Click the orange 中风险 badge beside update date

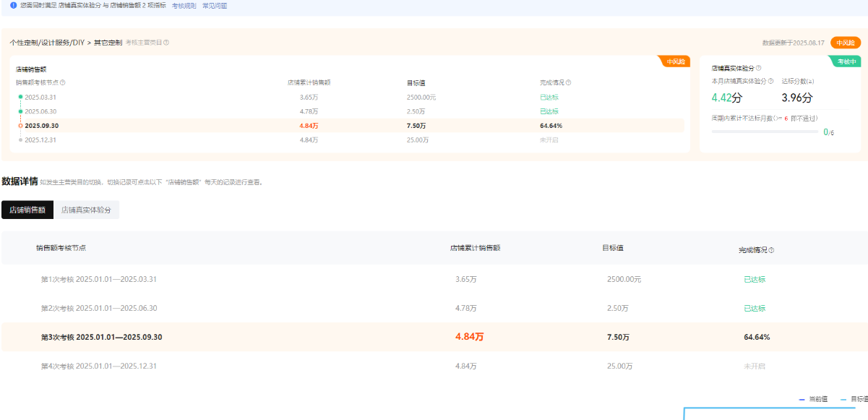click(x=845, y=43)
